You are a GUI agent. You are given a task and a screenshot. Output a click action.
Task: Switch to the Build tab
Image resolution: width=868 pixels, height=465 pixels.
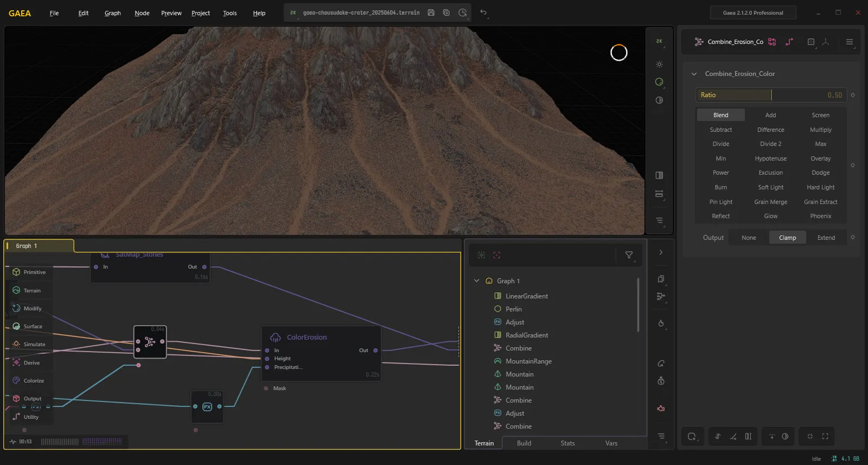(x=524, y=443)
